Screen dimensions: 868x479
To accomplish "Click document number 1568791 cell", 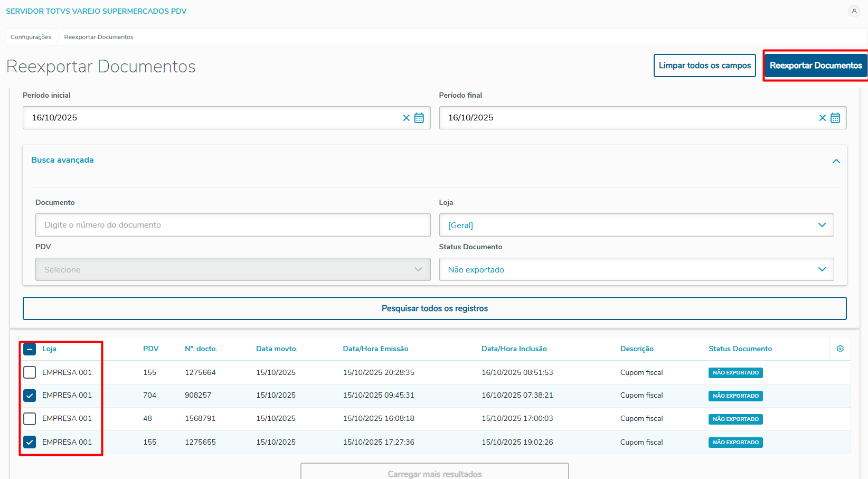I will 200,418.
